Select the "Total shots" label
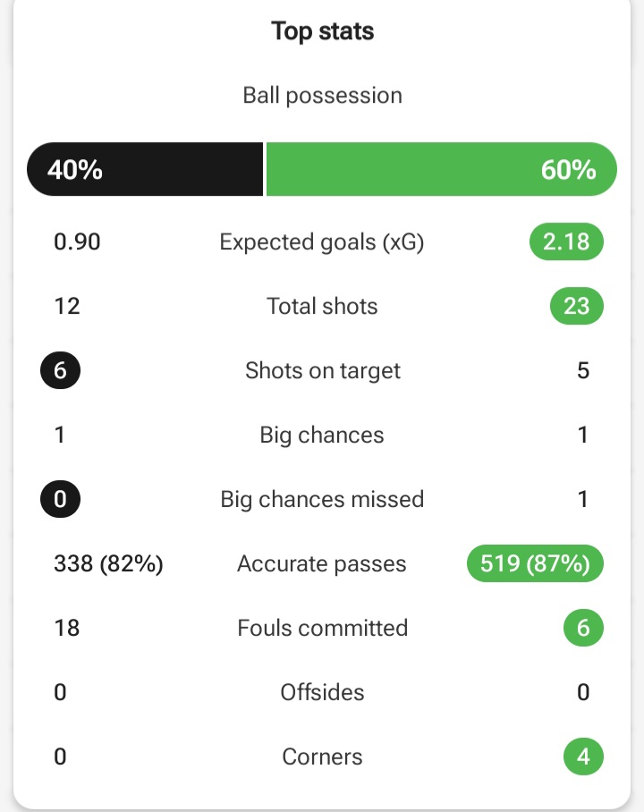 [x=322, y=307]
